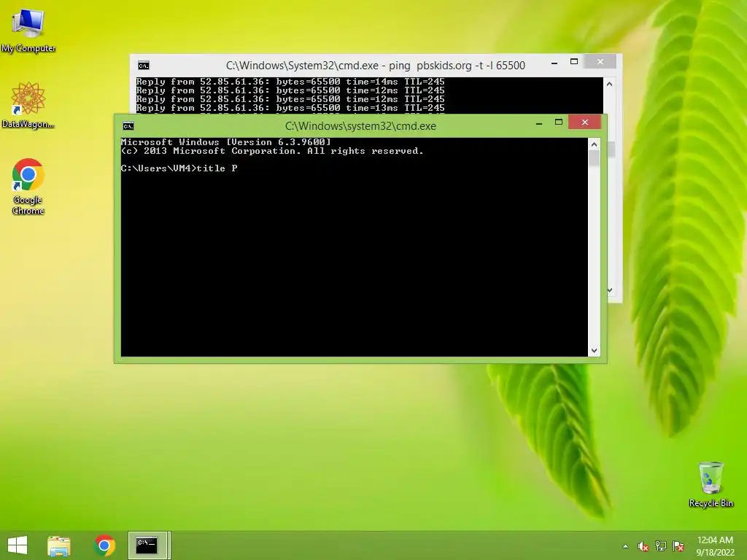Viewport: 747px width, 560px height.
Task: Click the 'title P' command line text
Action: click(x=217, y=168)
